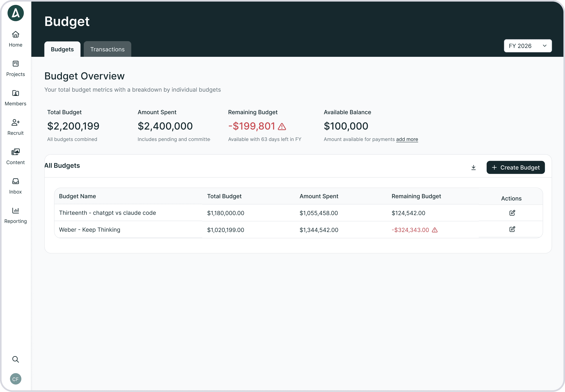Click the Create Budget button
This screenshot has width=565, height=392.
[x=515, y=168]
